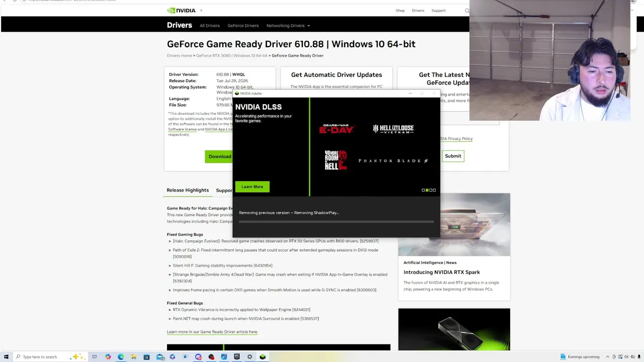
Task: Click the "610.88 | WHQL" driver version
Action: click(x=230, y=74)
